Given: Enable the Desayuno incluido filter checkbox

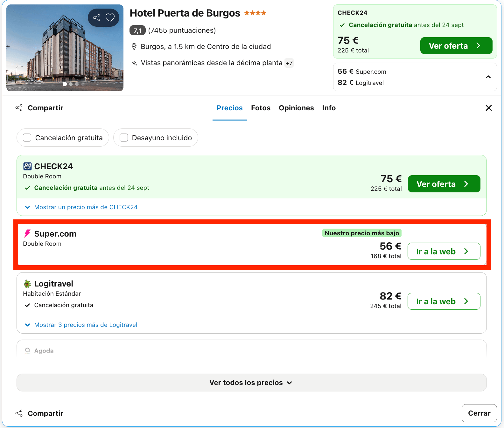Looking at the screenshot, I should 124,138.
